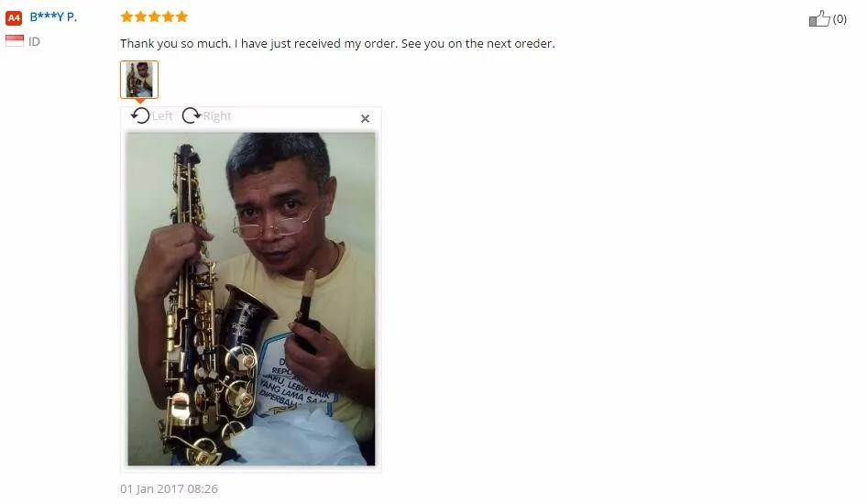Rotate photo counterclockwise using the left arrow icon
Screen dimensions: 867x504
pyautogui.click(x=140, y=115)
